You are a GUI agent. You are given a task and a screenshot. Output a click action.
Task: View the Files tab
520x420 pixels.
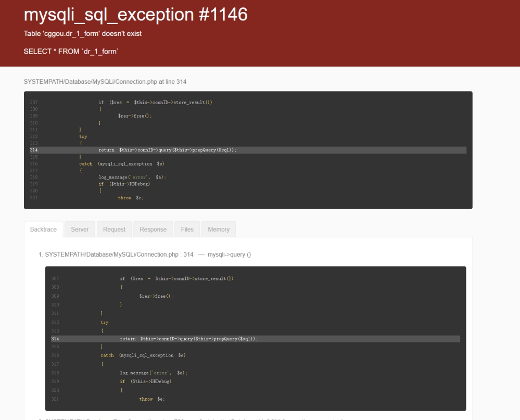(187, 230)
